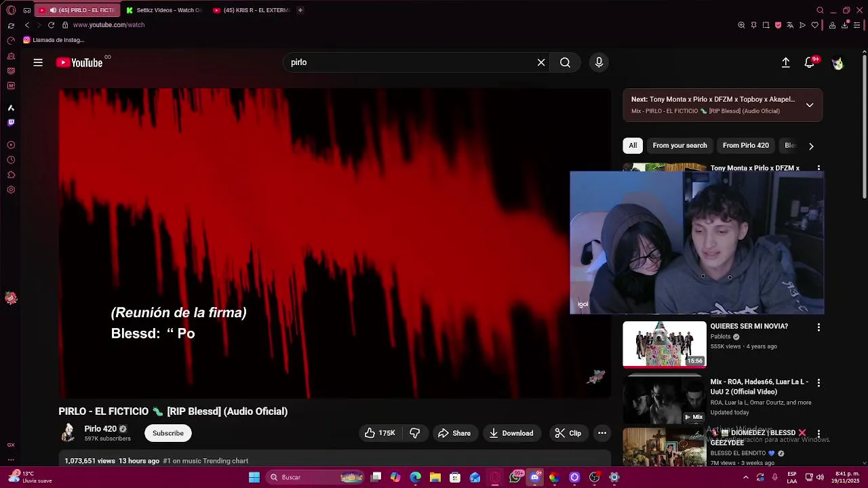Viewport: 868px width, 488px height.
Task: Open sidebar settings gear in Opera GX
Action: pos(11,190)
